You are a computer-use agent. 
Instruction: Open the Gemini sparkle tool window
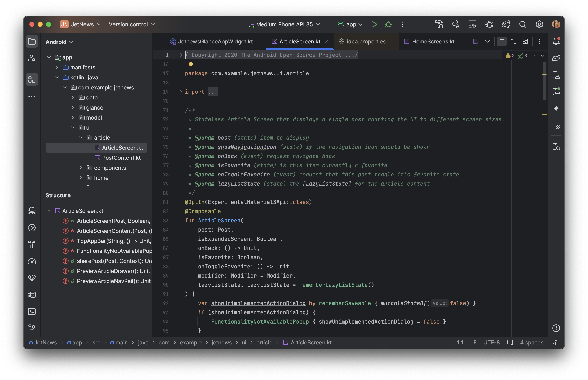[556, 108]
